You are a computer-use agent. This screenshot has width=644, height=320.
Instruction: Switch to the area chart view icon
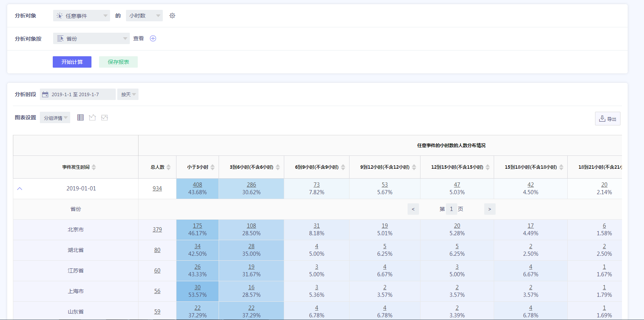[92, 117]
